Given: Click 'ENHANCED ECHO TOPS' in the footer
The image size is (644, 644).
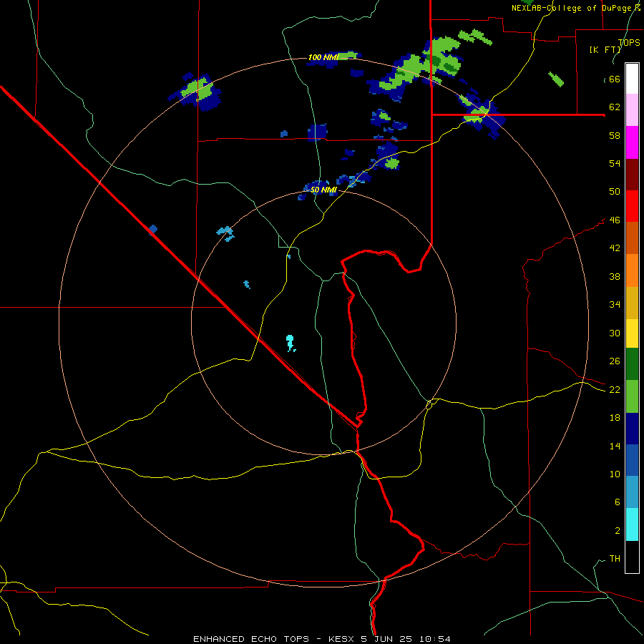Looking at the screenshot, I should (x=251, y=639).
